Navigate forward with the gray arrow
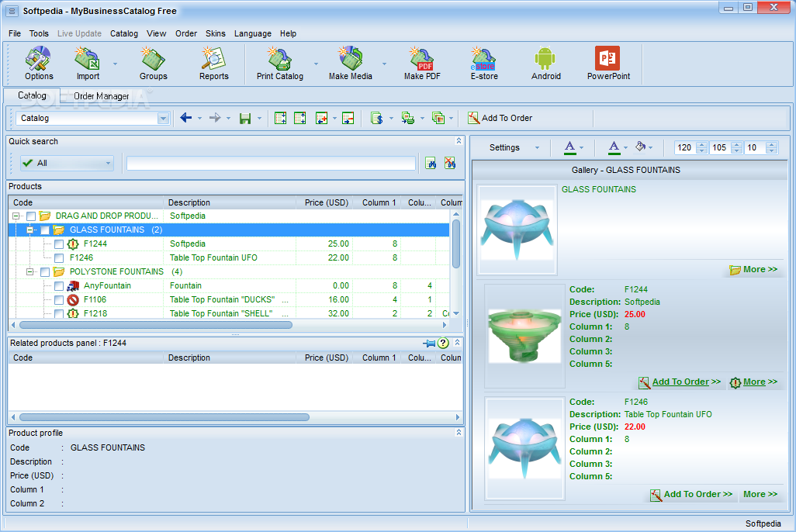This screenshot has height=532, width=796. (215, 118)
